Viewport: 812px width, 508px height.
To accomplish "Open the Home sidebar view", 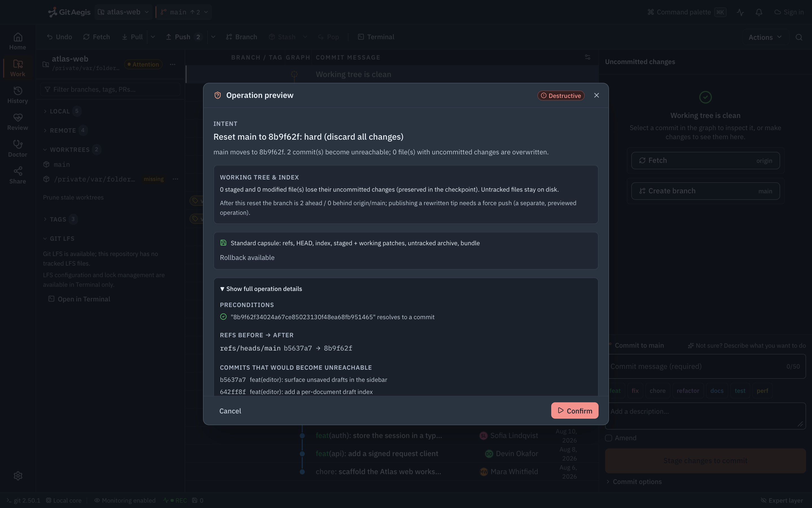I will 18,42.
